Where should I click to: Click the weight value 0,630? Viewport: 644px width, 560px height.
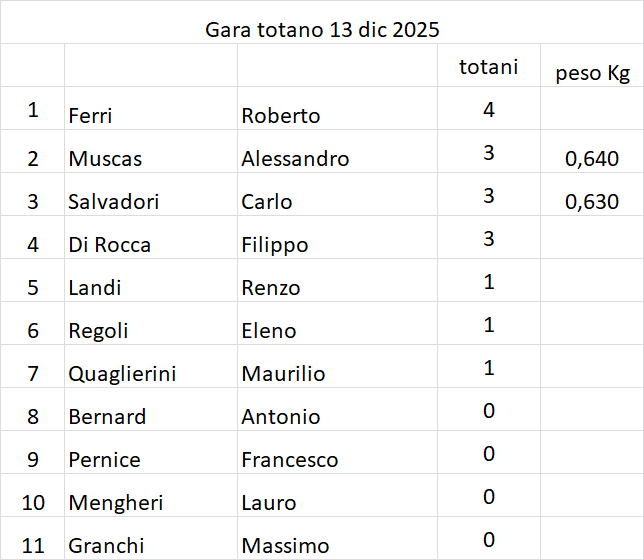(591, 201)
